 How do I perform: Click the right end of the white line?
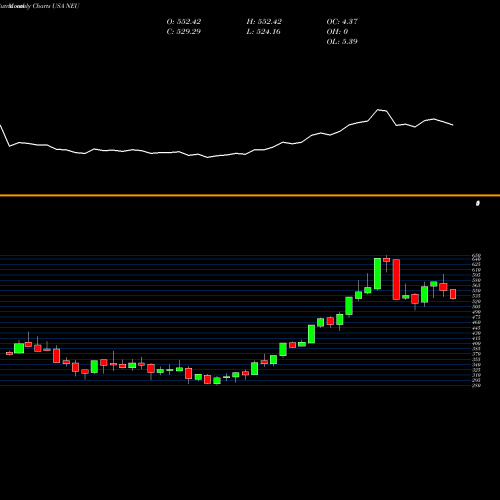453,125
